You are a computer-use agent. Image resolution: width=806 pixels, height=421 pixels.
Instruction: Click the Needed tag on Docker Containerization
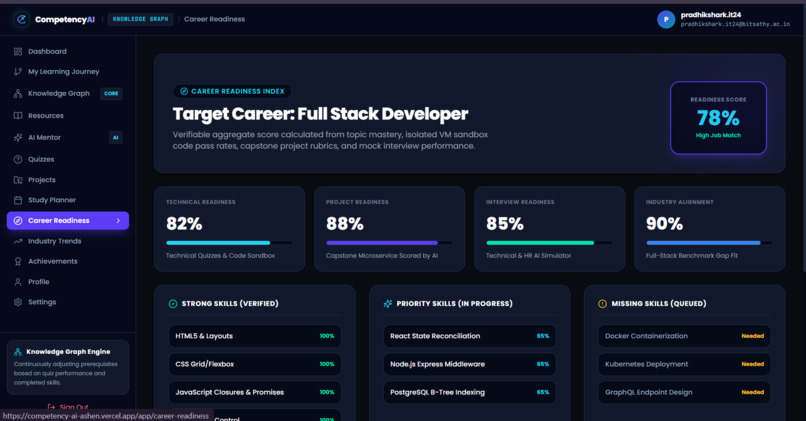(x=753, y=336)
